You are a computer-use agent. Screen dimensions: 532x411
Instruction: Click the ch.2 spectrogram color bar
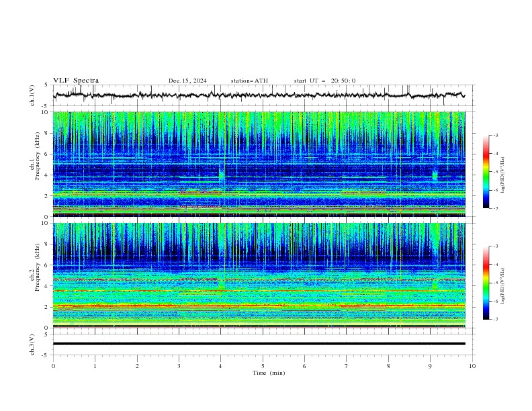(x=486, y=283)
